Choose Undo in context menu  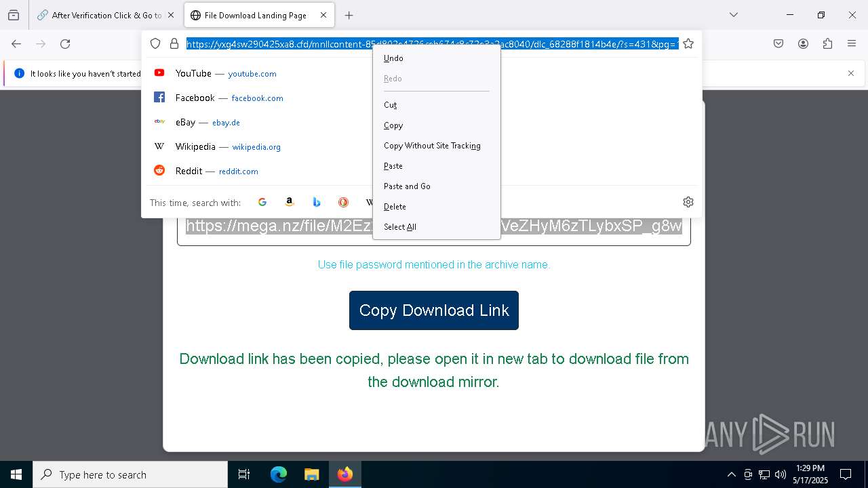437,58
